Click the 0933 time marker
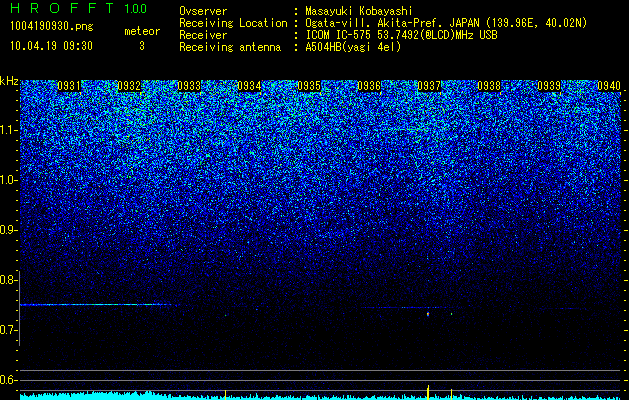 click(189, 86)
